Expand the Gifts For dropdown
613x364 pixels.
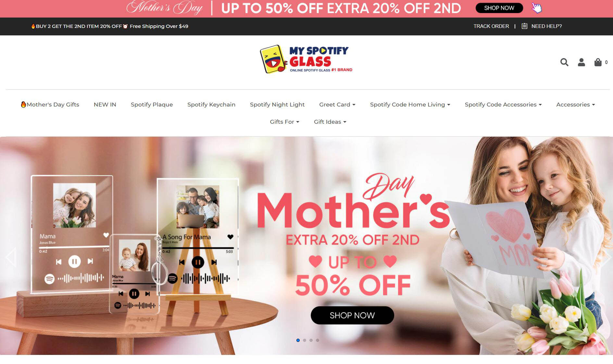(x=284, y=122)
